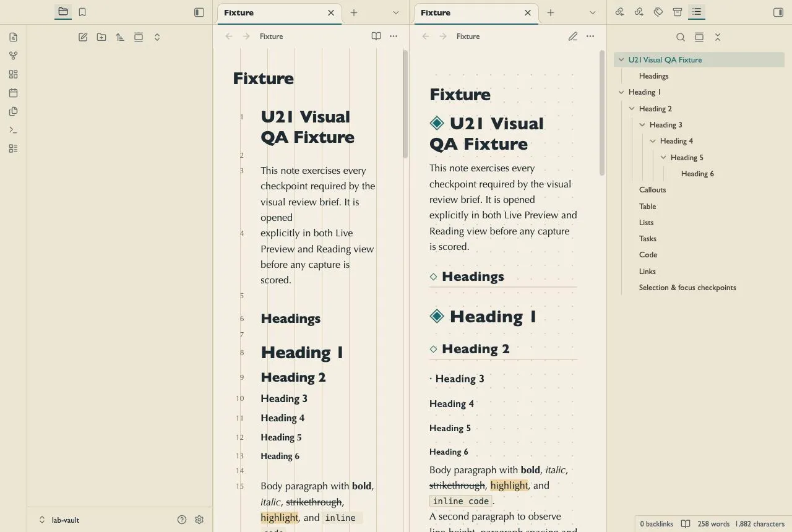Image resolution: width=792 pixels, height=532 pixels.
Task: Open the templates ribbon icon
Action: pyautogui.click(x=14, y=111)
